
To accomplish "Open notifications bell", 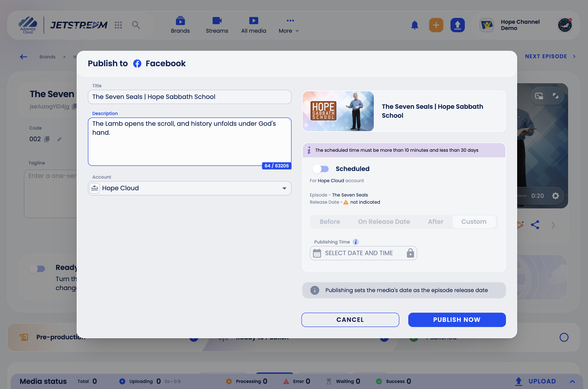I will tap(415, 25).
